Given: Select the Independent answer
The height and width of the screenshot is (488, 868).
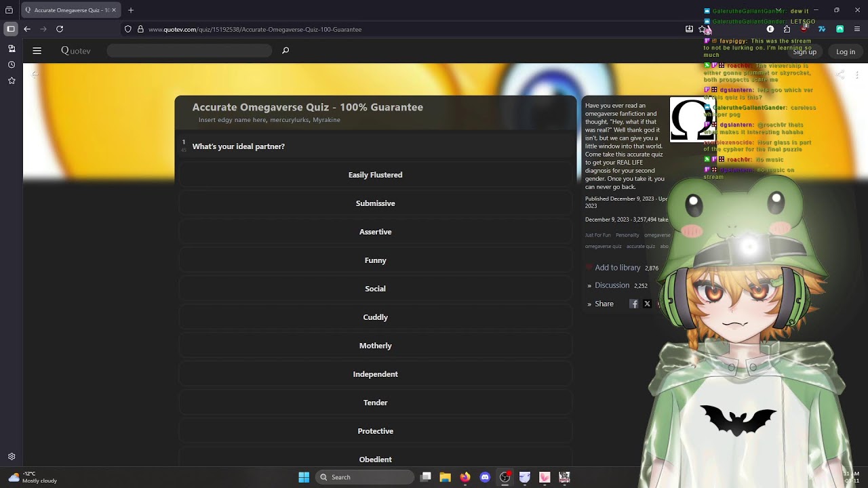Looking at the screenshot, I should [376, 374].
